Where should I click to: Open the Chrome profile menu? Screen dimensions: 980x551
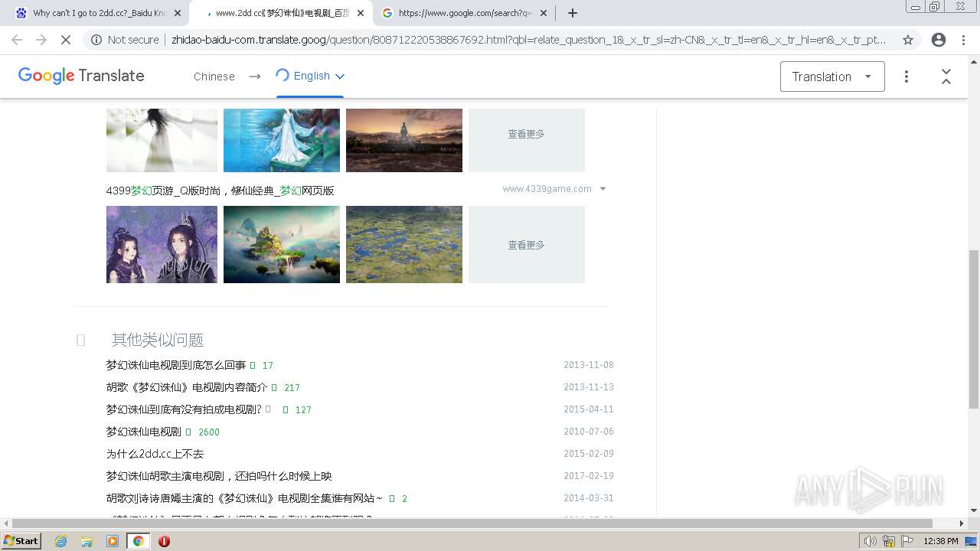(939, 40)
